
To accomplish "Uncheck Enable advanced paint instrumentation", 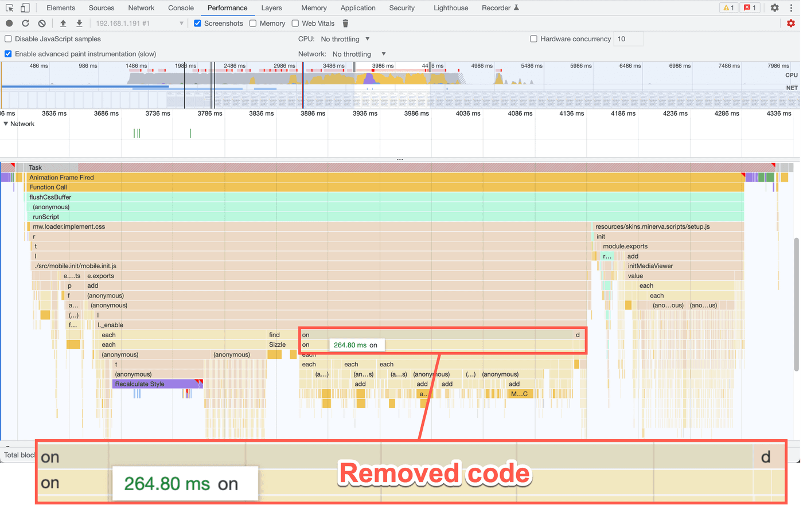I will tap(8, 54).
